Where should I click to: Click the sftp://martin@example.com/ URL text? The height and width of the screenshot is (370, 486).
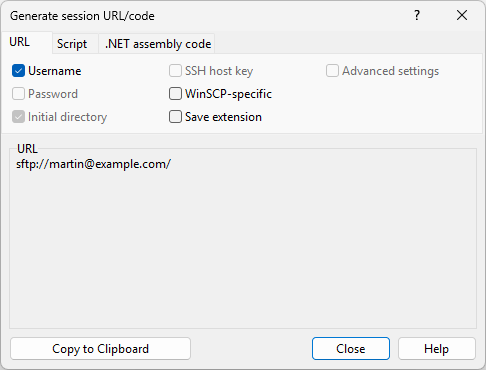93,164
